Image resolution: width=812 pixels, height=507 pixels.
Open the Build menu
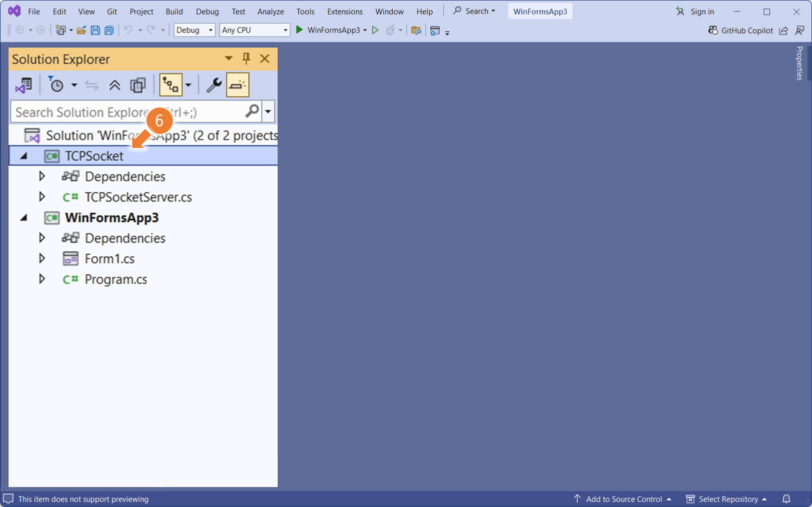(x=174, y=11)
